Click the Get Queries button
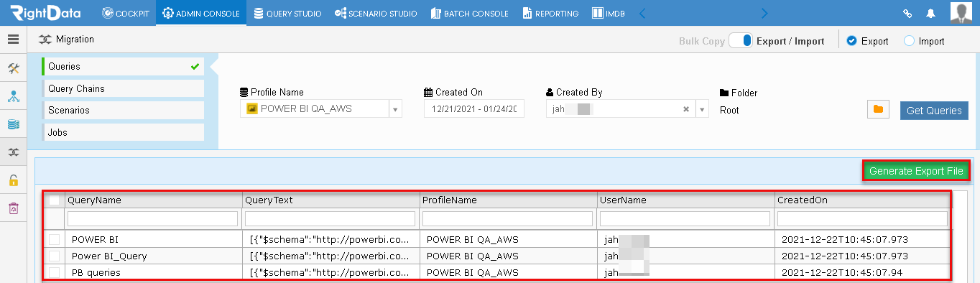Screen dimensions: 980x283 (x=934, y=111)
